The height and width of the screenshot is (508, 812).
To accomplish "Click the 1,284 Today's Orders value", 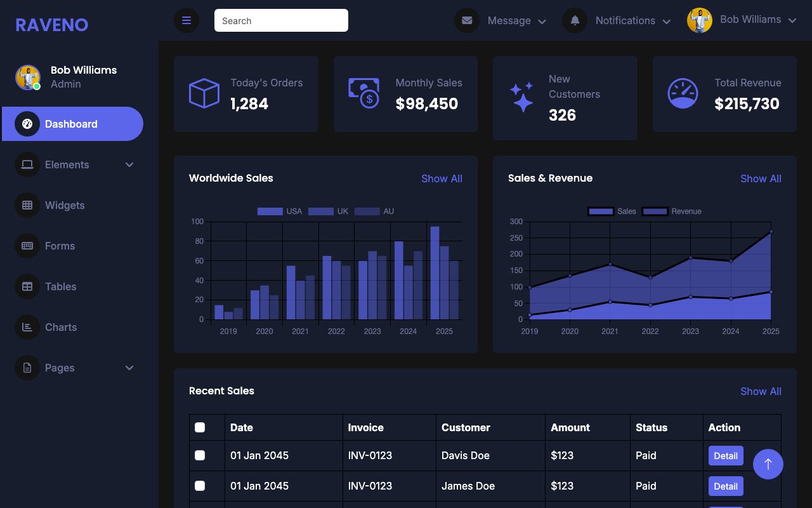I will click(x=249, y=104).
